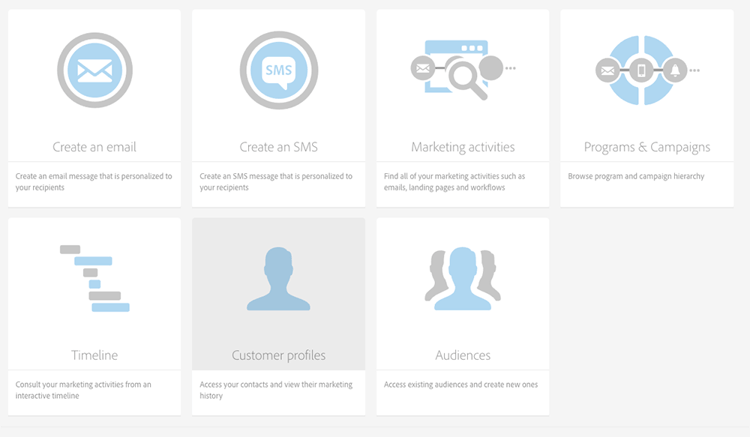
Task: Click the email envelope icon
Action: pyautogui.click(x=94, y=70)
